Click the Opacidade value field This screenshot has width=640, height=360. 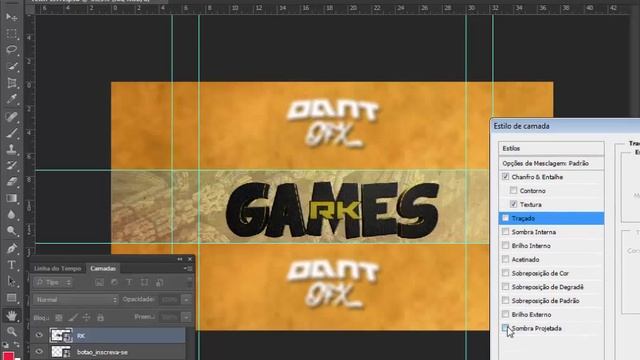pyautogui.click(x=169, y=300)
